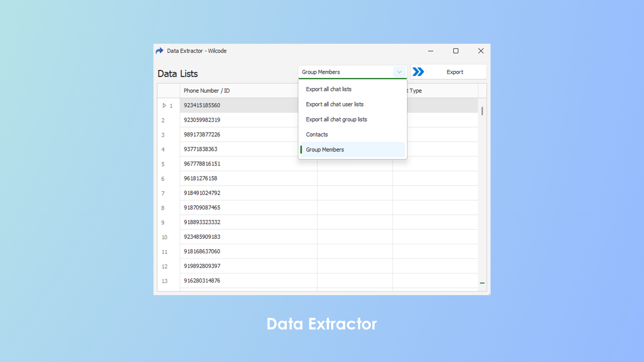Select row 10 header in the table
The width and height of the screenshot is (644, 362).
[x=165, y=237]
